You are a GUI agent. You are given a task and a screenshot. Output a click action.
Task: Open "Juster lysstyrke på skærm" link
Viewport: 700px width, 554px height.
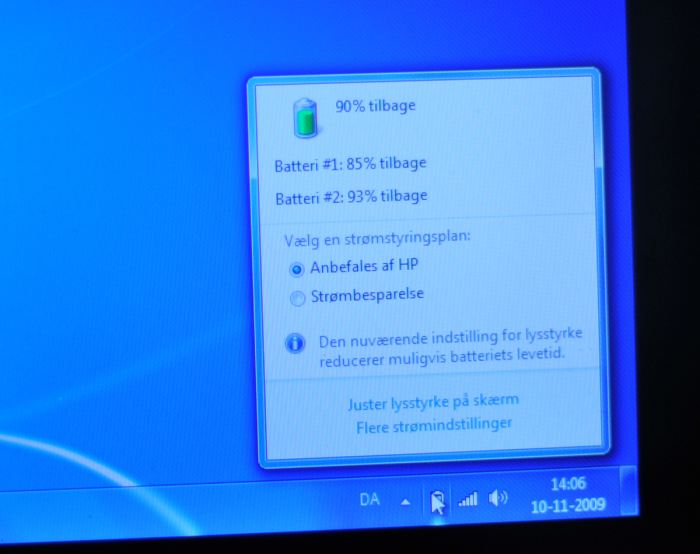click(x=433, y=402)
